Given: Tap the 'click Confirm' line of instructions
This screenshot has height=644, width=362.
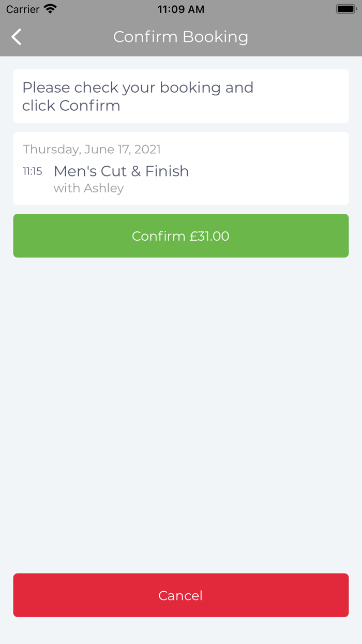Looking at the screenshot, I should 71,106.
